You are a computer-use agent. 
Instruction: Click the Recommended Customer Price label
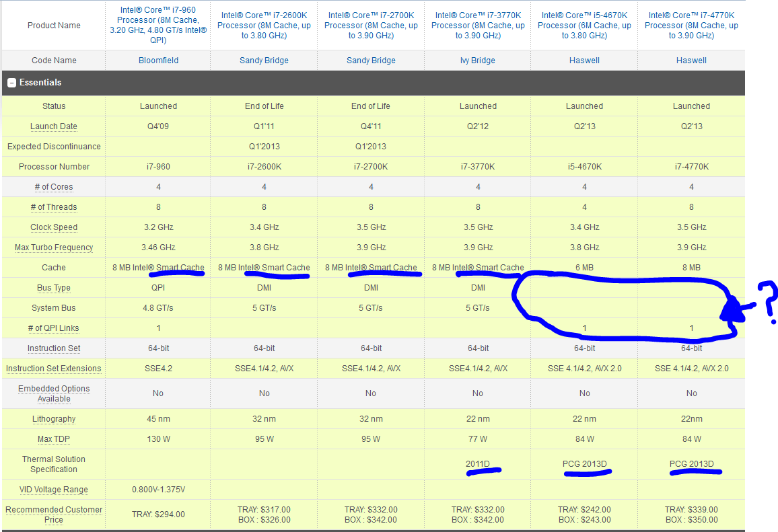[x=54, y=515]
